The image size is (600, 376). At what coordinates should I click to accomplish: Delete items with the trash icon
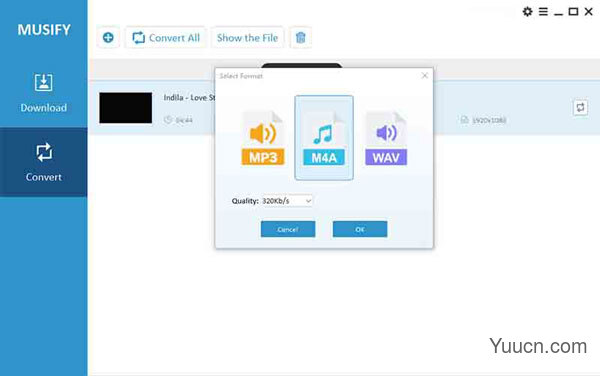(x=300, y=37)
